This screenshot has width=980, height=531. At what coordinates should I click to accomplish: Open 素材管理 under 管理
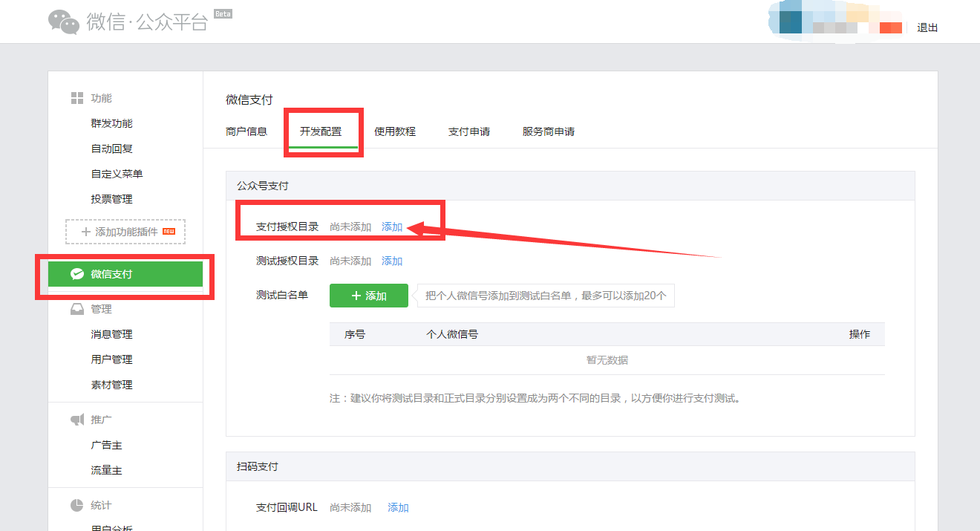coord(111,385)
